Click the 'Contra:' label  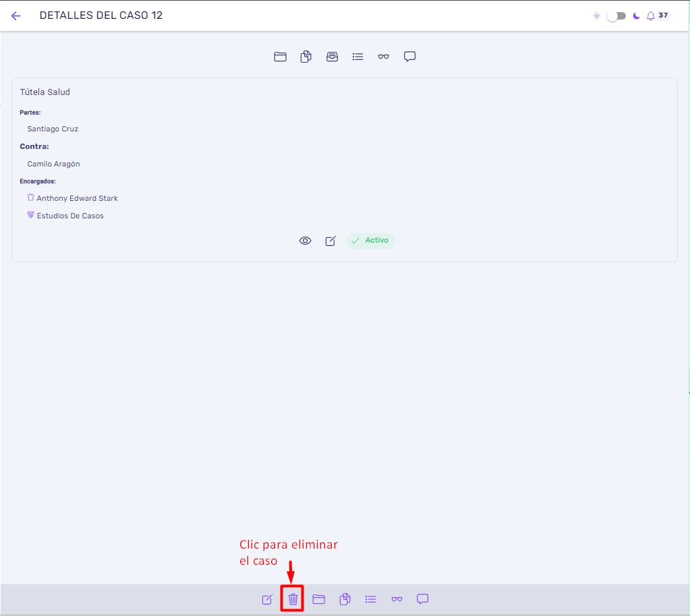tap(34, 146)
